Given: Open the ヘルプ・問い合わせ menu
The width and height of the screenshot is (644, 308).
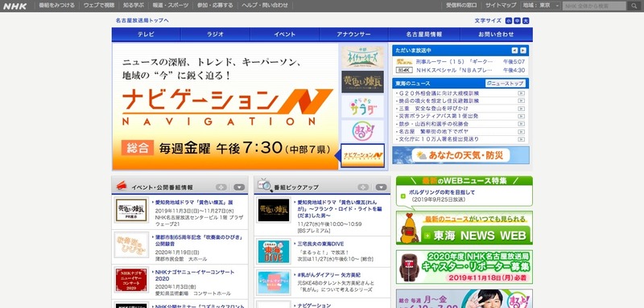Looking at the screenshot, I should pyautogui.click(x=265, y=6).
